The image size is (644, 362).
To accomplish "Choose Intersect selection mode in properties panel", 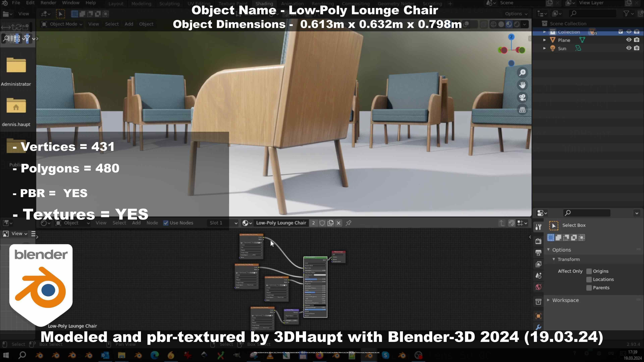I will [x=581, y=238].
